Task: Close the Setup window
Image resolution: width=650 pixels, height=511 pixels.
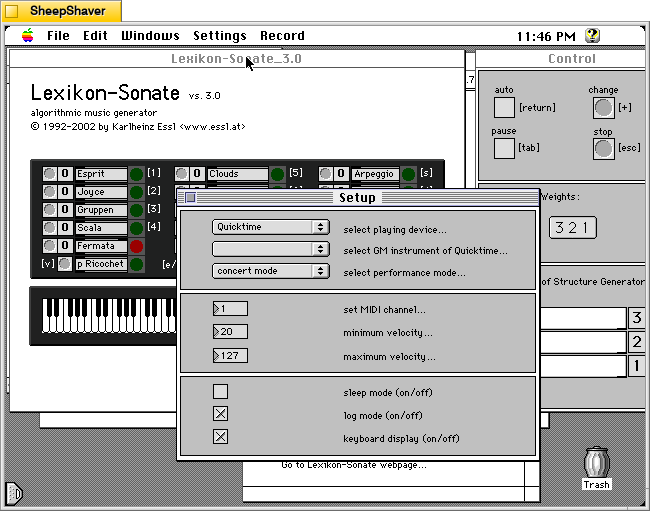Action: coord(190,198)
